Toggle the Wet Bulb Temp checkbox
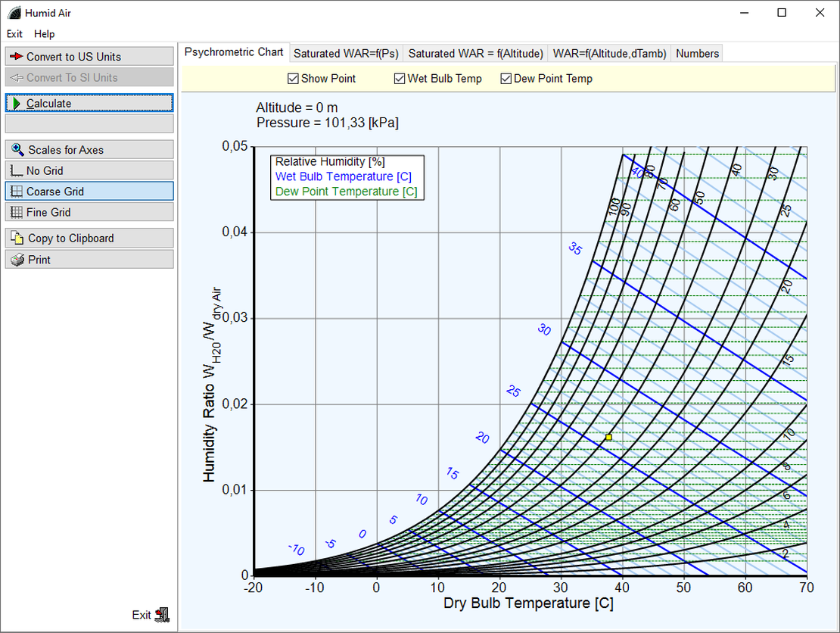 pyautogui.click(x=400, y=79)
